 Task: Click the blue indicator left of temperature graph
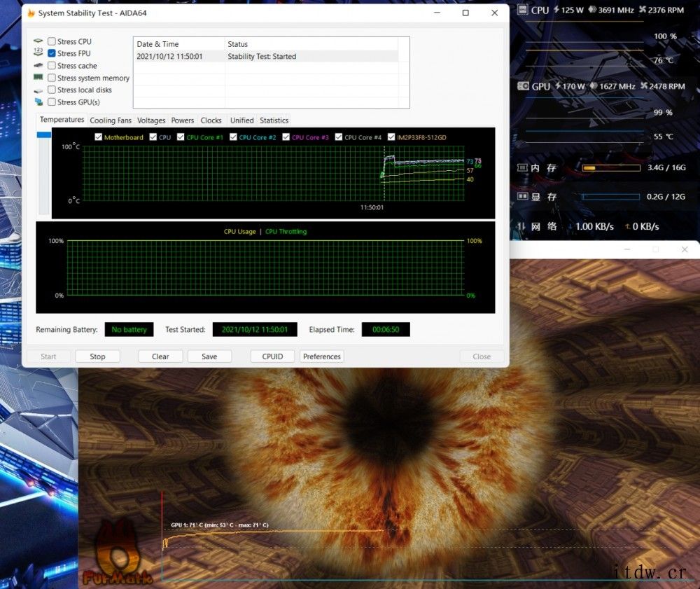(x=43, y=134)
